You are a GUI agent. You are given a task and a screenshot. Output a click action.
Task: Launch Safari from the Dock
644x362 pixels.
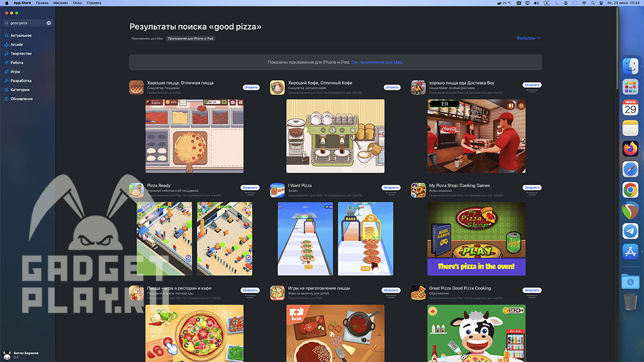tap(630, 169)
